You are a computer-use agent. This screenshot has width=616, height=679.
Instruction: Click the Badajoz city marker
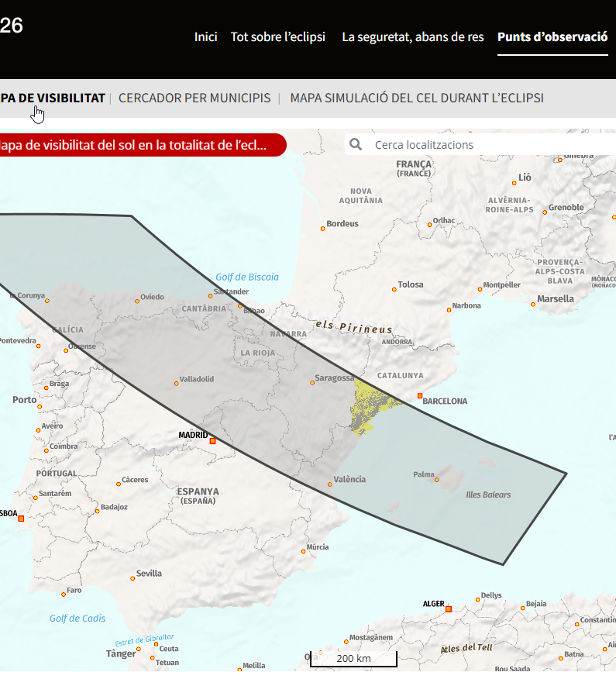click(98, 512)
